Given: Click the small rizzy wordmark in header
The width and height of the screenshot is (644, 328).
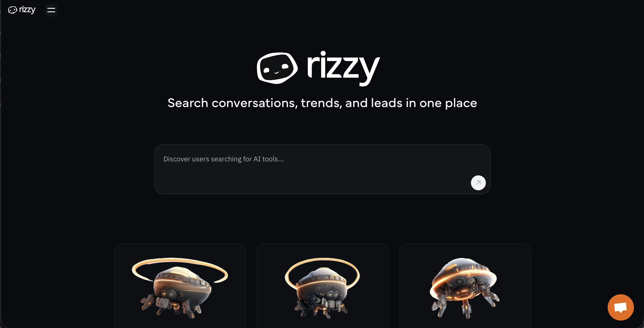Looking at the screenshot, I should pos(27,10).
